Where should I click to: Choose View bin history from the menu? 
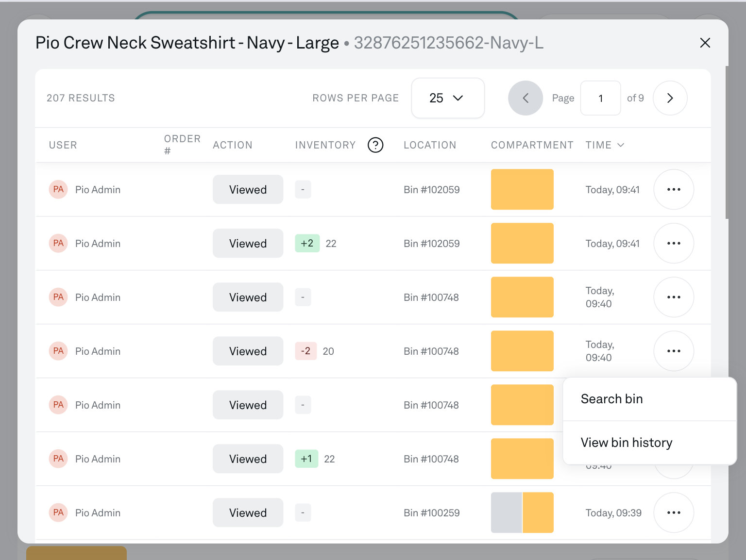[x=626, y=443]
